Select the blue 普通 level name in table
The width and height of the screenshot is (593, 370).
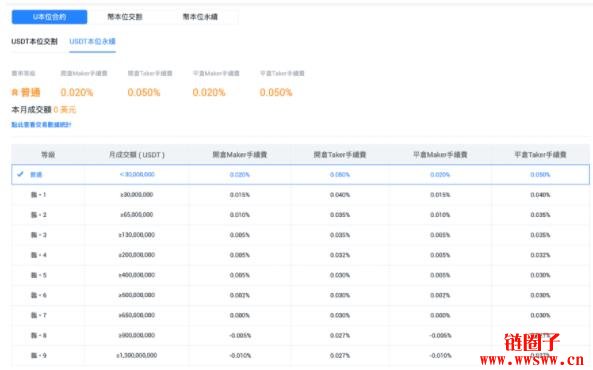[x=36, y=174]
